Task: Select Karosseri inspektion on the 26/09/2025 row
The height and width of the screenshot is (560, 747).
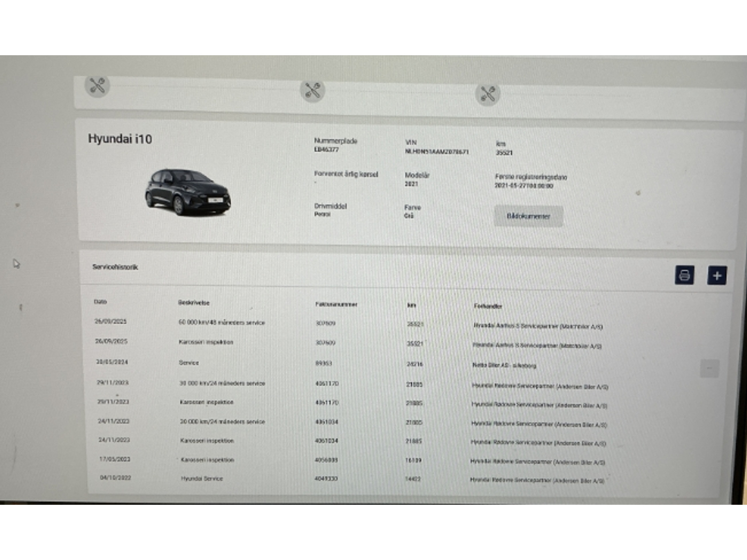Action: (206, 342)
